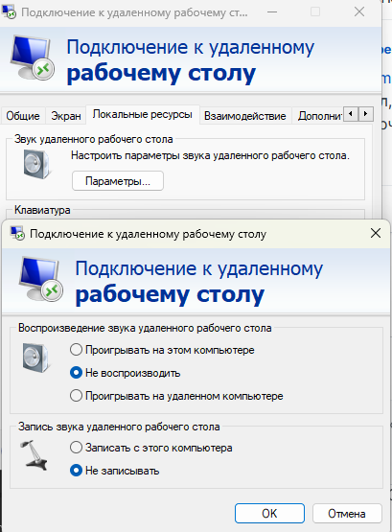The image size is (392, 532).
Task: Open Параметры... sound settings in back window
Action: point(118,181)
